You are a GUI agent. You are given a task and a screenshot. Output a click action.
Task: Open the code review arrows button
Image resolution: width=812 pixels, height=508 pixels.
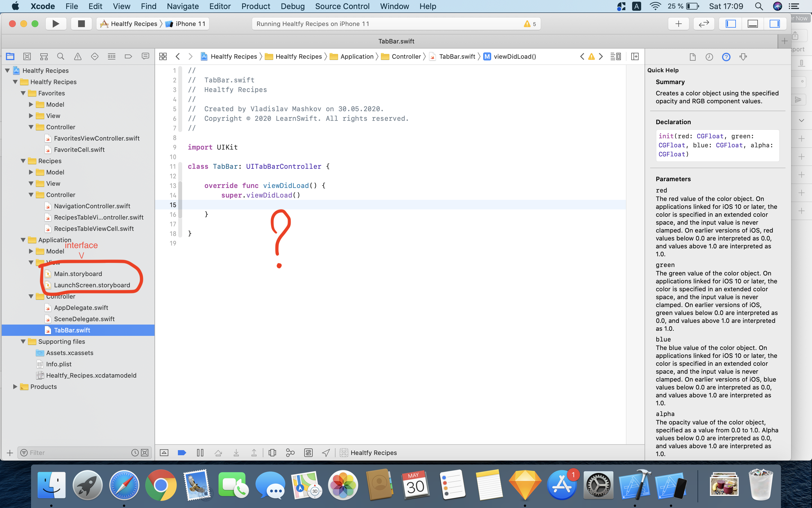point(704,23)
